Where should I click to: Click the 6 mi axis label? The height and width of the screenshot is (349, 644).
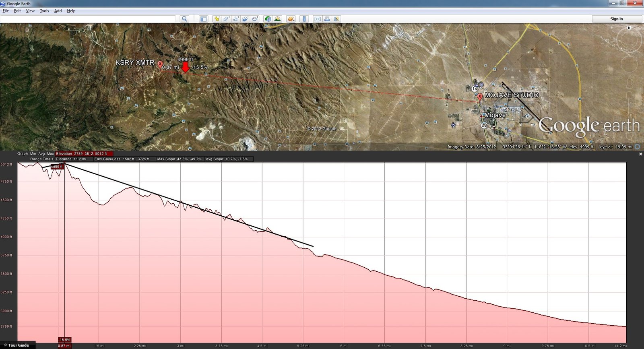point(344,346)
